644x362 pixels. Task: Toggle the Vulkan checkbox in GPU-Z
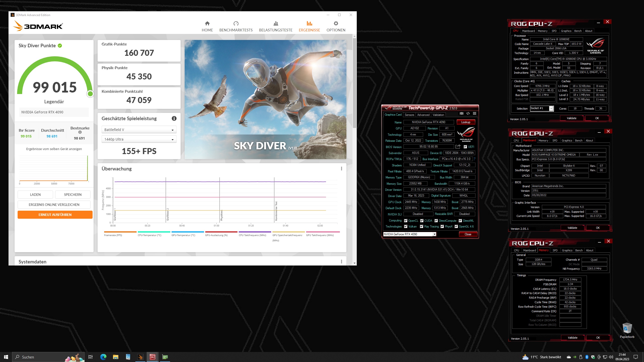[406, 227]
